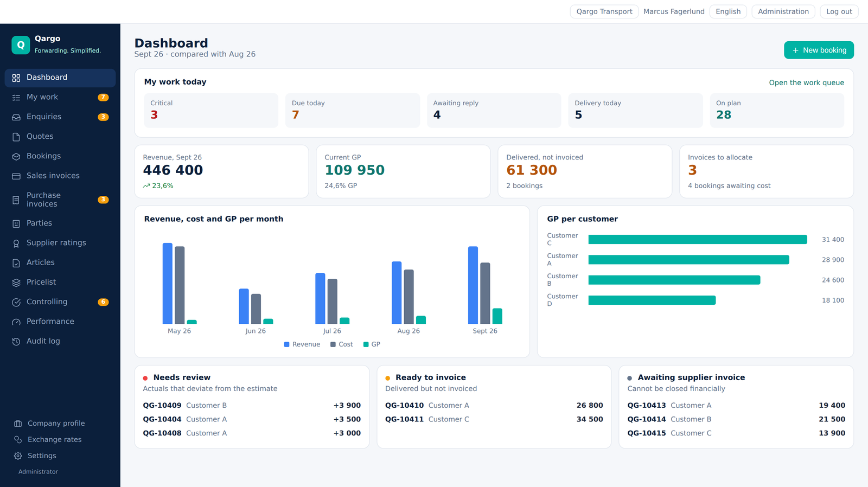Open the Awaiting reply card
Screen dimensions: 868x487
494,111
